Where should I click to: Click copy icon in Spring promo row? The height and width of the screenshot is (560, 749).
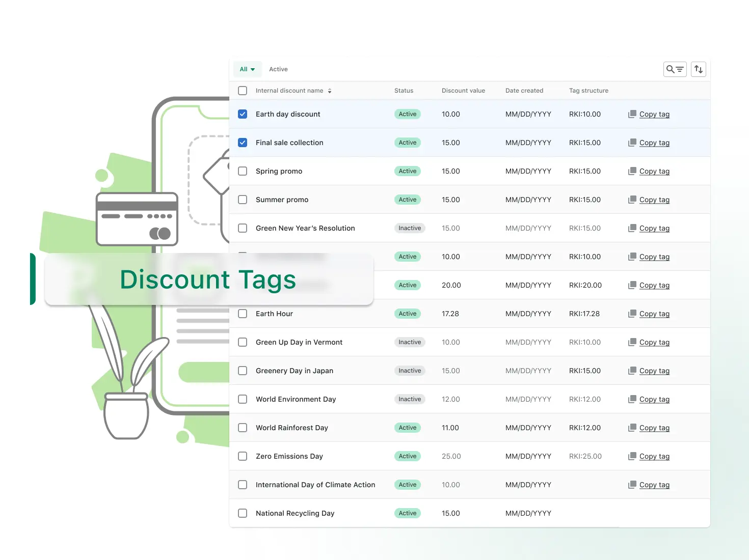(x=632, y=171)
